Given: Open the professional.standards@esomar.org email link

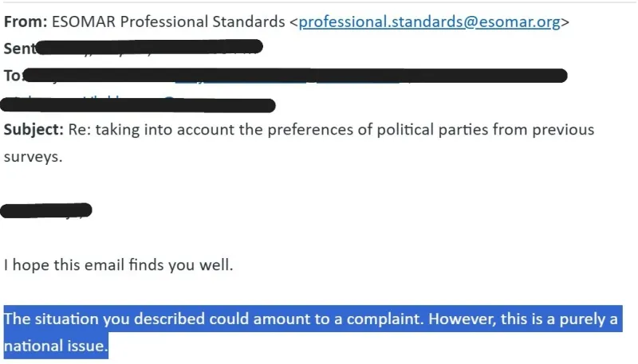Looking at the screenshot, I should point(429,22).
